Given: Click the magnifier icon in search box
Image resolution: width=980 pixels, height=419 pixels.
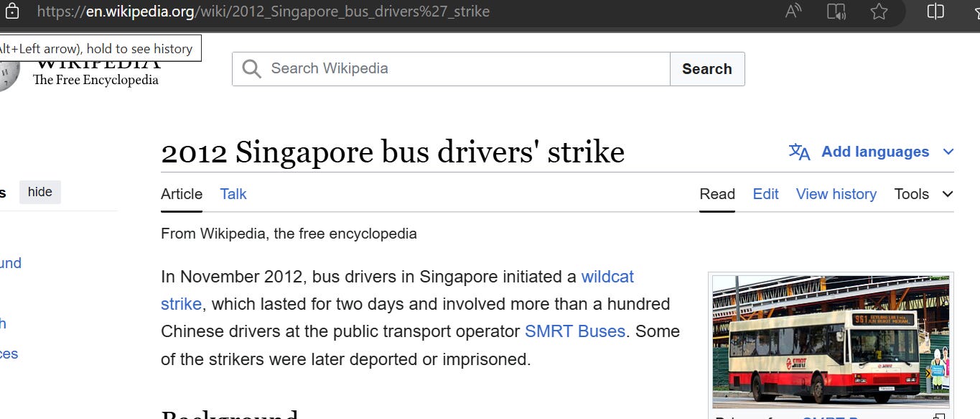Looking at the screenshot, I should point(252,69).
